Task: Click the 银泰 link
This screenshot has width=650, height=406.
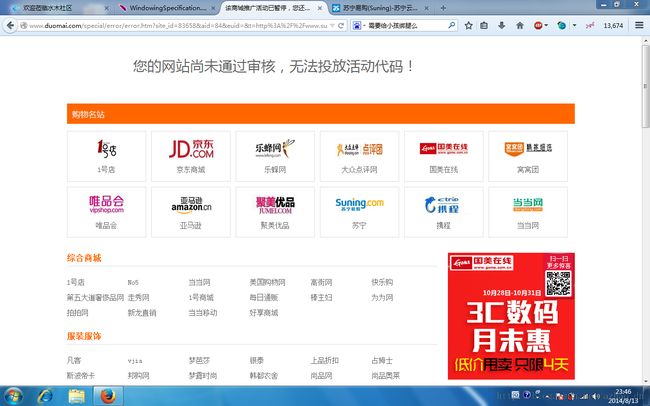Action: [257, 360]
